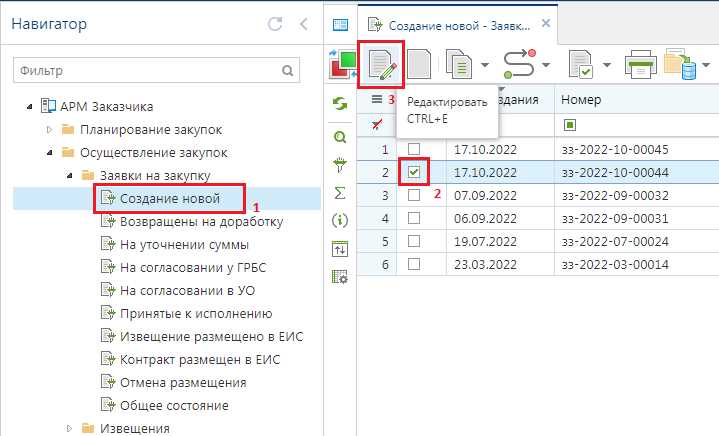Click the database export folders icon
Image resolution: width=719 pixels, height=436 pixels.
click(681, 64)
